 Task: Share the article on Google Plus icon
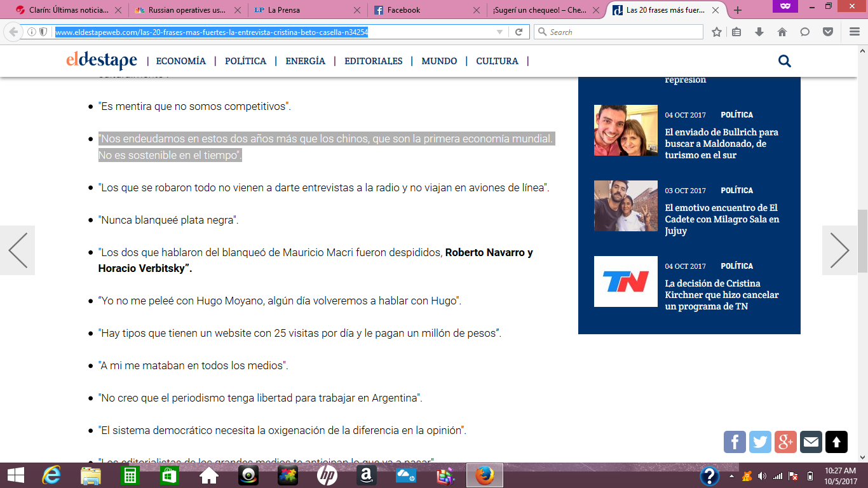(785, 442)
